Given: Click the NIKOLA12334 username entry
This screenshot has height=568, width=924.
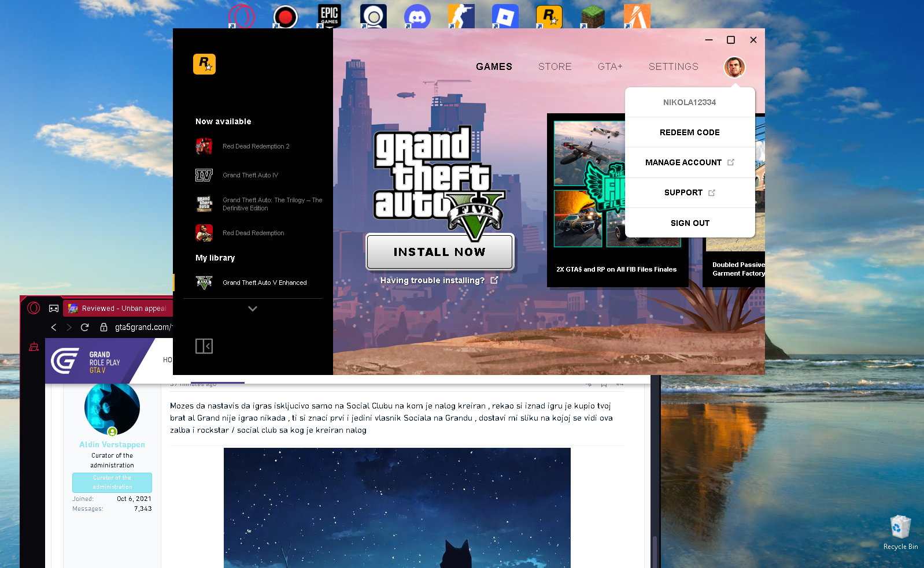Looking at the screenshot, I should [x=690, y=102].
